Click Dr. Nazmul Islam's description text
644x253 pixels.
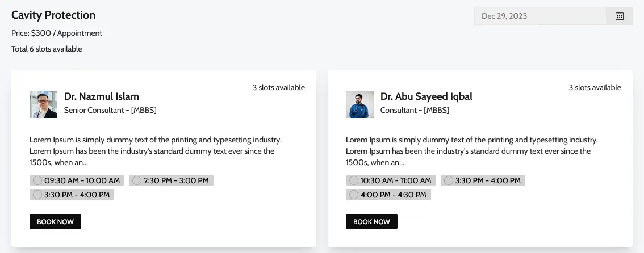click(x=156, y=151)
